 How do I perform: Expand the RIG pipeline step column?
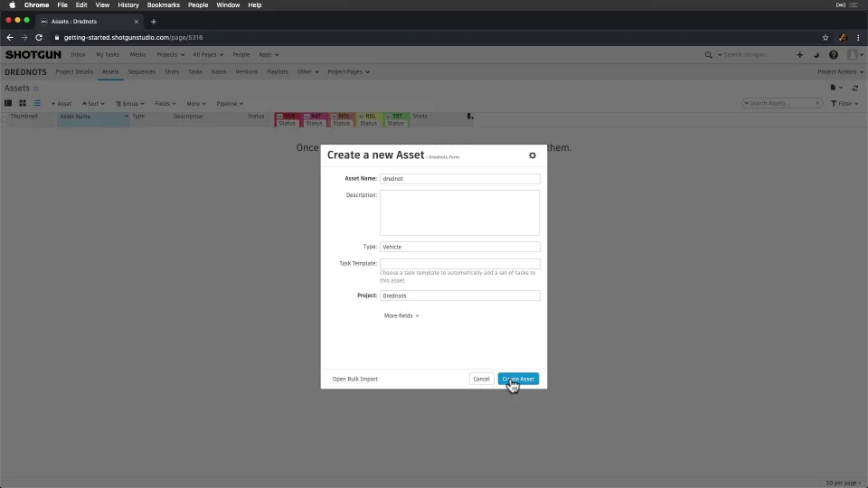(x=361, y=117)
